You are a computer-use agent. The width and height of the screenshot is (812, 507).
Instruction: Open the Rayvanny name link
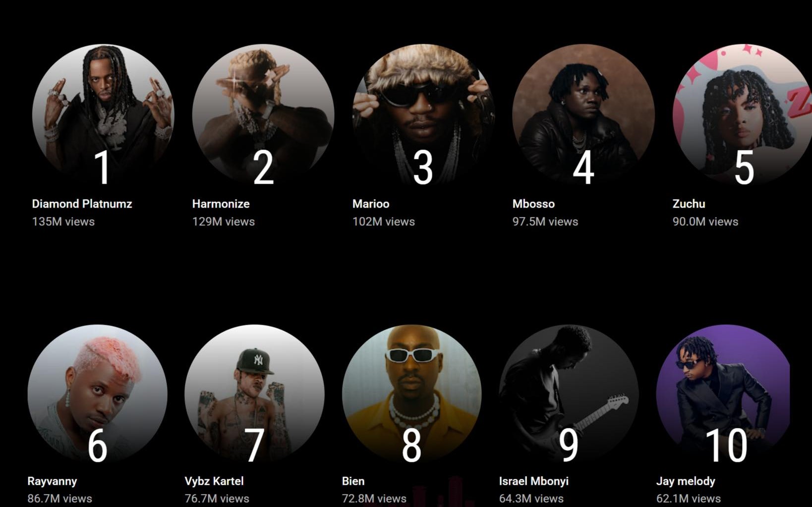[x=52, y=481]
